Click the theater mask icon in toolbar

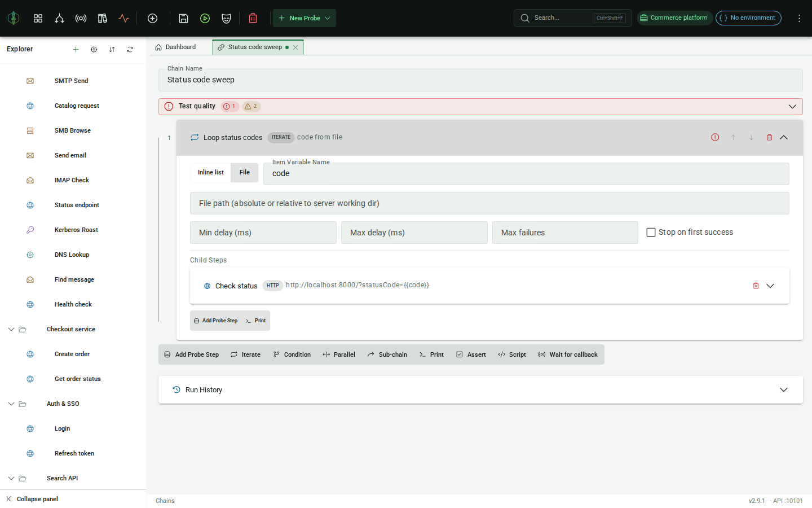[226, 18]
